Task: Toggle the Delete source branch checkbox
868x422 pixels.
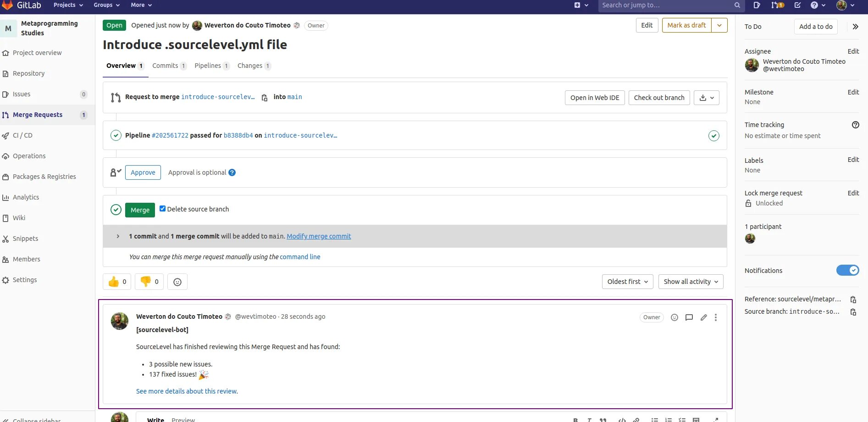Action: pyautogui.click(x=162, y=209)
